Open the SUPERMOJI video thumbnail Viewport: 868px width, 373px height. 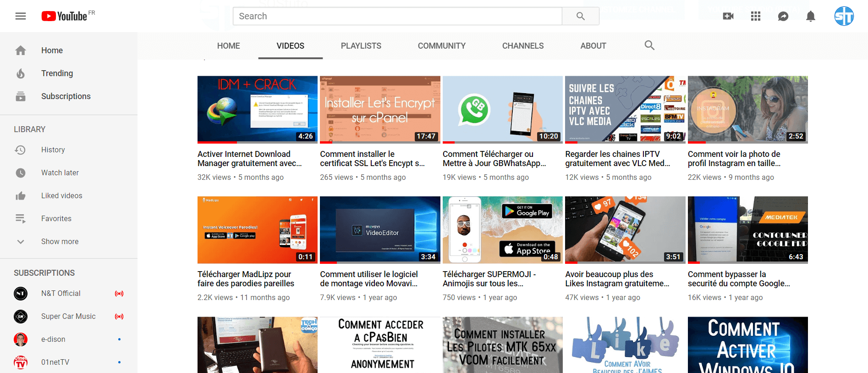point(503,230)
